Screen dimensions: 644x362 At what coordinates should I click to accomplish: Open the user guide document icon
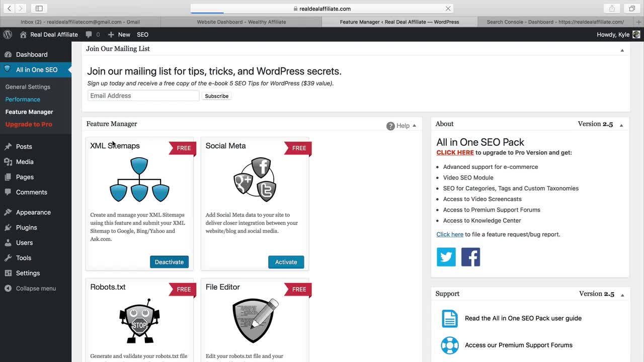[x=450, y=318]
